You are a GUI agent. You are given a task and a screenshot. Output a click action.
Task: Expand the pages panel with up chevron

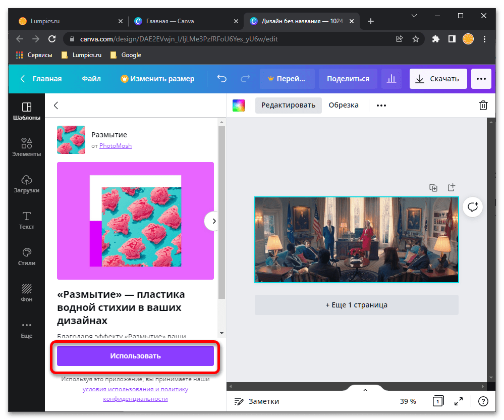365,390
